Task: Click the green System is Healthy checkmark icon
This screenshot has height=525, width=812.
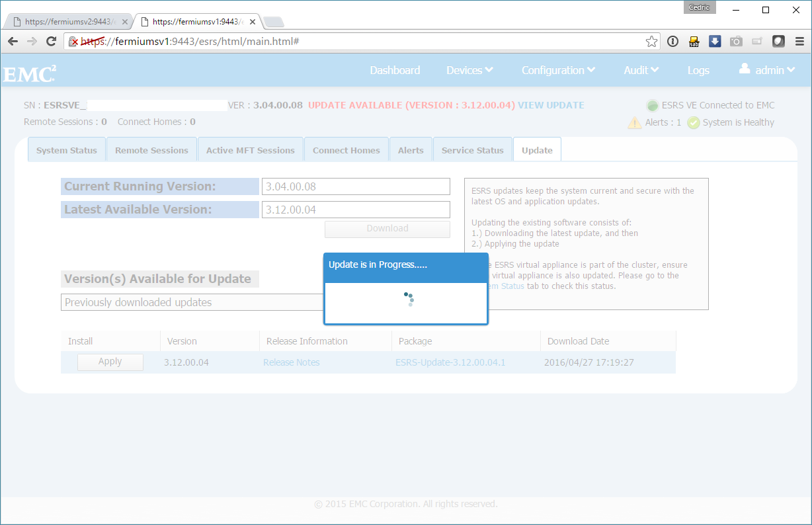Action: [693, 122]
